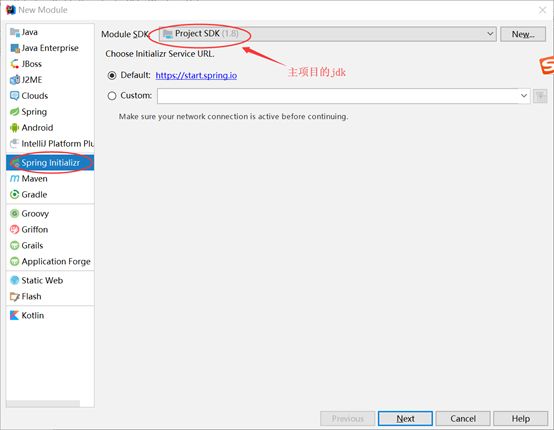
Task: Select the Static Web entry text
Action: (42, 281)
